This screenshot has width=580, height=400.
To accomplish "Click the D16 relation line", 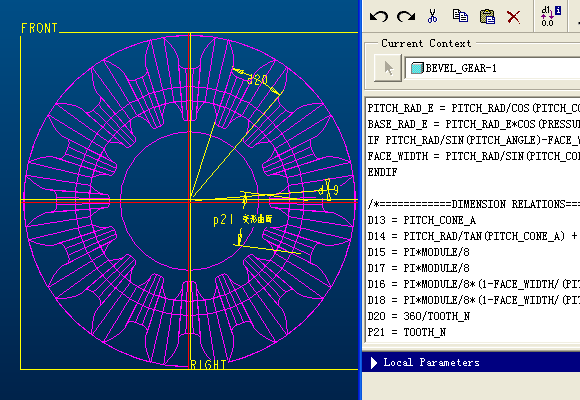I will click(473, 284).
